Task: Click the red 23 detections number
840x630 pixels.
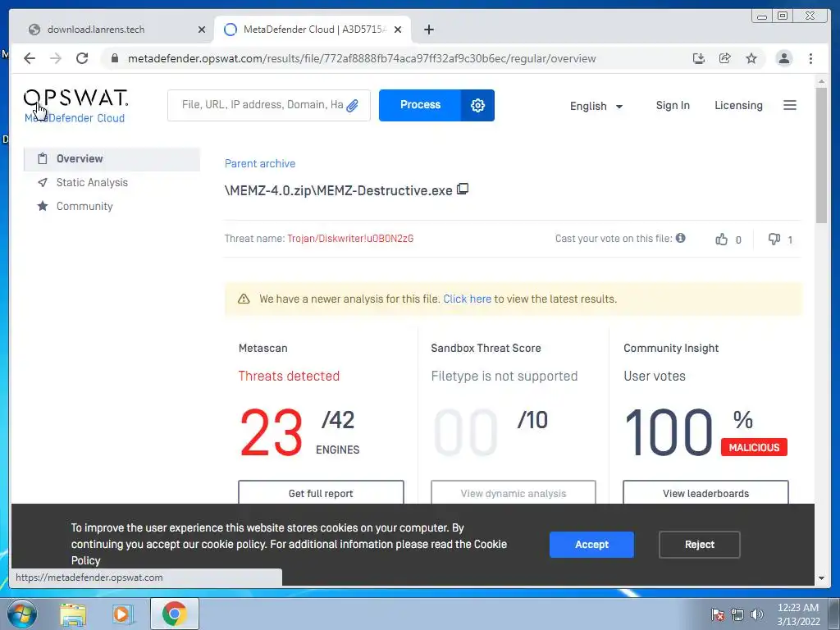Action: pos(271,432)
